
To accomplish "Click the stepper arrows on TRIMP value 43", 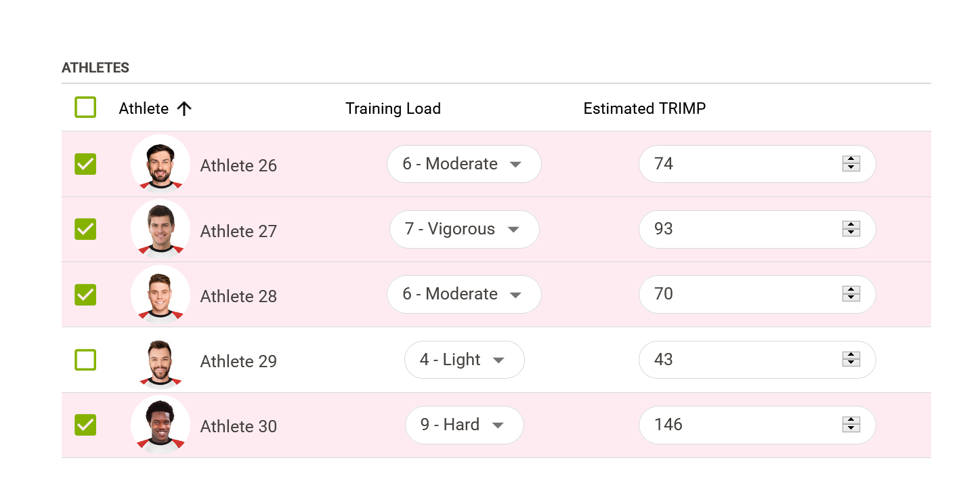I will point(851,359).
